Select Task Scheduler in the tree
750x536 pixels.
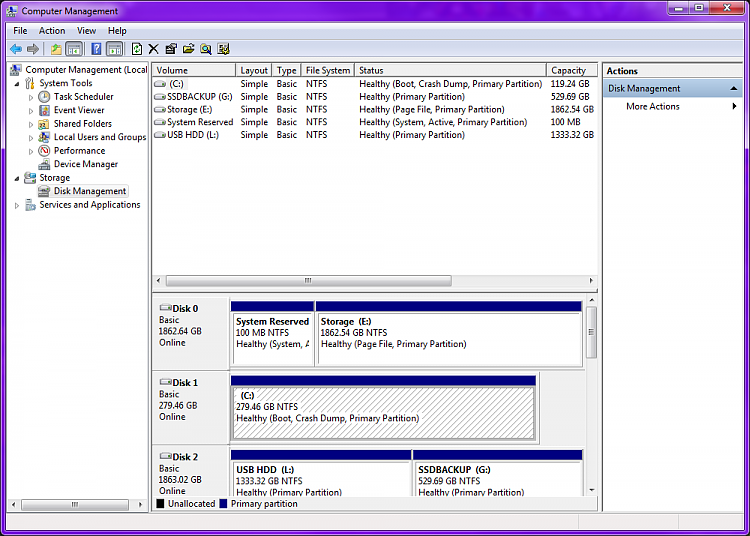(83, 97)
